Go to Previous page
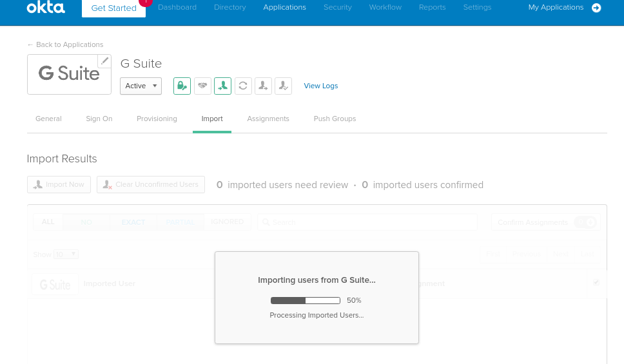 tap(527, 254)
